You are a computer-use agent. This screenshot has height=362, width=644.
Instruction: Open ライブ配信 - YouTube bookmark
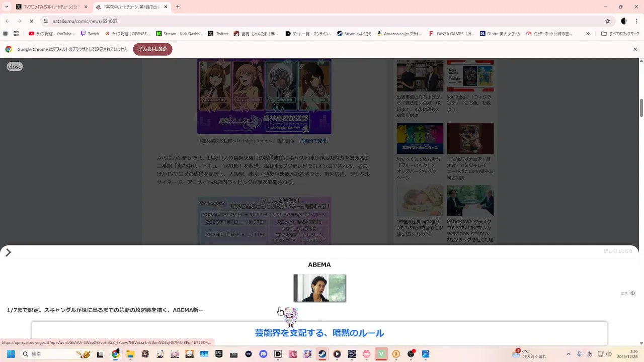pyautogui.click(x=51, y=34)
